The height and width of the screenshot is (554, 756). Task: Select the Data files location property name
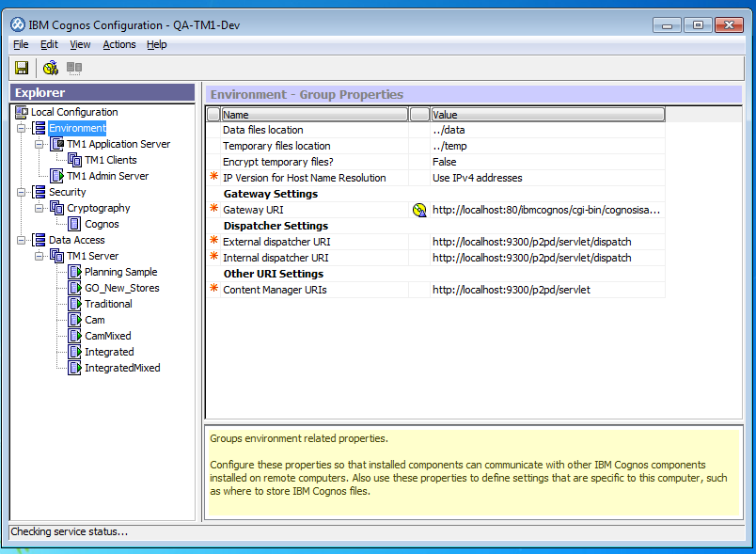(x=262, y=130)
